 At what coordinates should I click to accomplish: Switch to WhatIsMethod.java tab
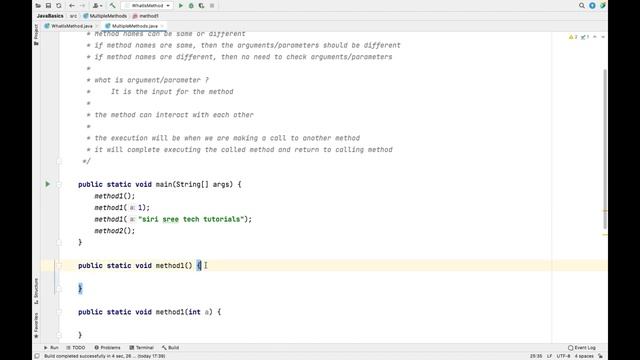tap(69, 26)
